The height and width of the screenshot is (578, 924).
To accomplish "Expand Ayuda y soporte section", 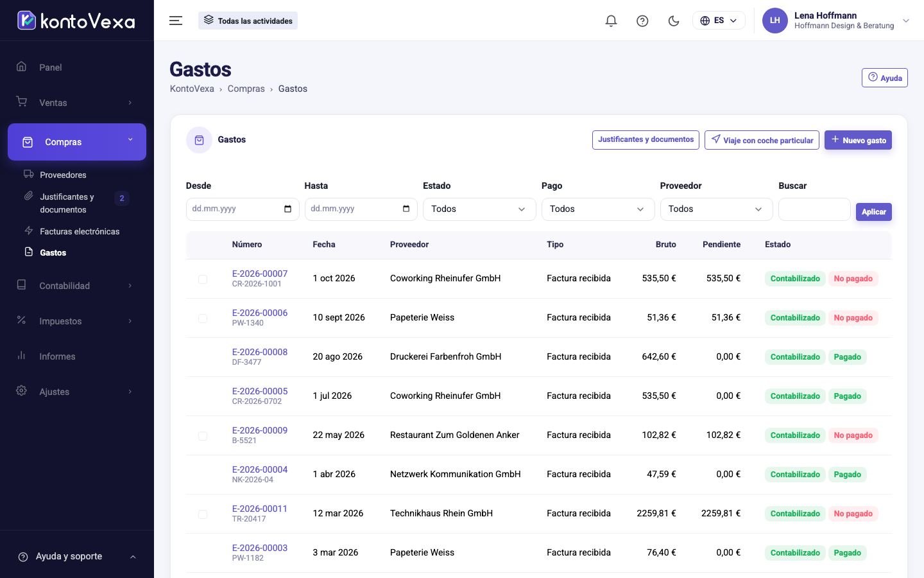I will [x=77, y=557].
